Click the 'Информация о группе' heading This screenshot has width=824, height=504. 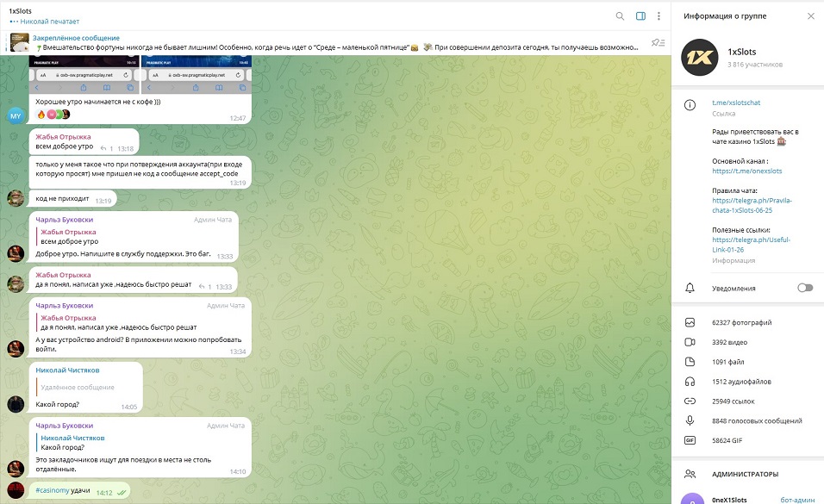(725, 16)
